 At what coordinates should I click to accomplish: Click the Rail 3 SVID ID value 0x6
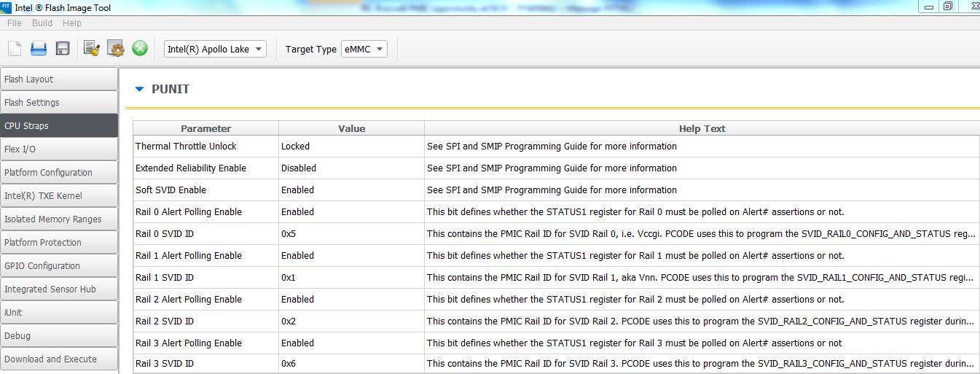click(351, 364)
